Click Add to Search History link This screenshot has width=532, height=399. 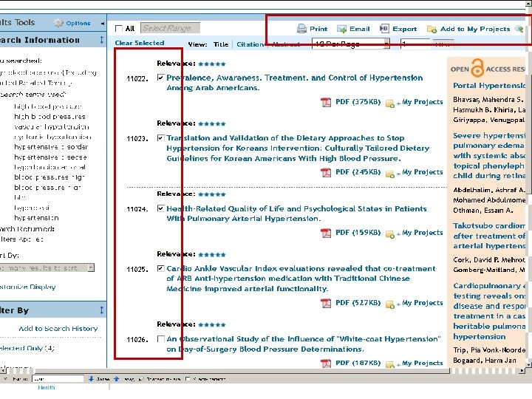(58, 328)
